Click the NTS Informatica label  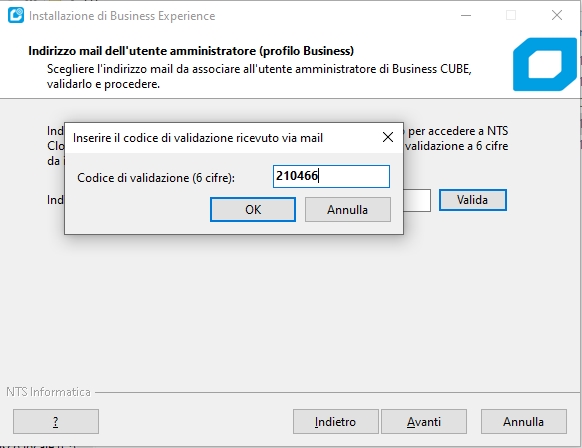point(48,392)
